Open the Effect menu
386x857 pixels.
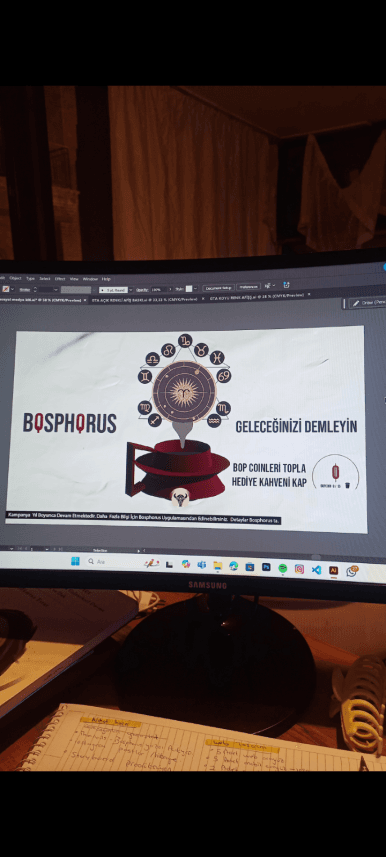[x=60, y=279]
